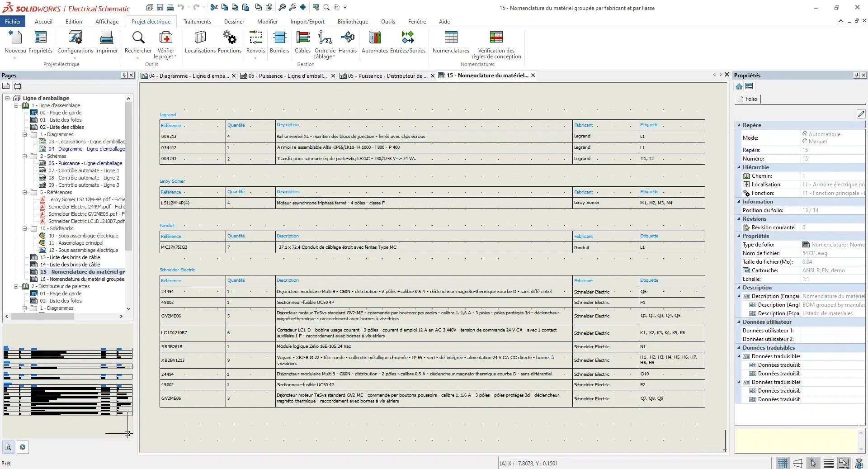Open the Fichier menu
Screen dimensions: 868x469
pyautogui.click(x=13, y=21)
